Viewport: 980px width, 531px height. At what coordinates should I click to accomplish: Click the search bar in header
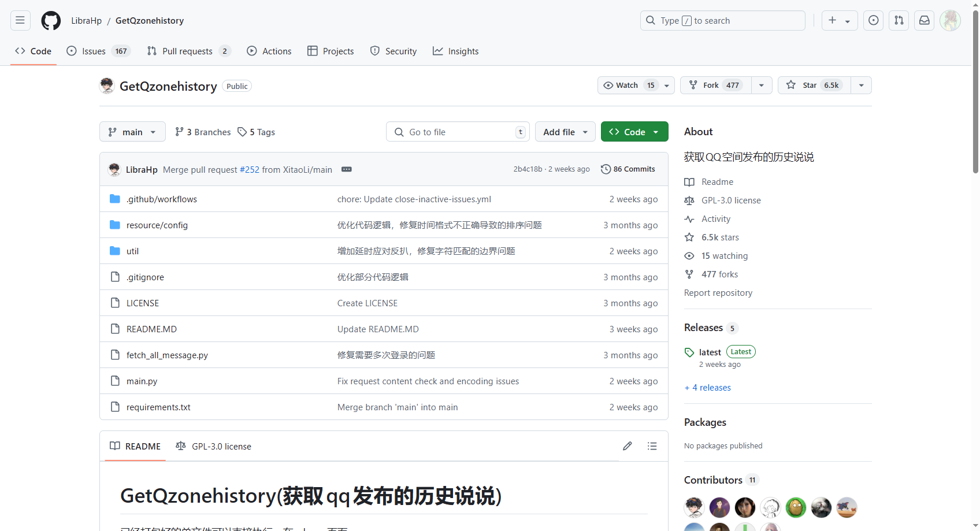click(722, 21)
